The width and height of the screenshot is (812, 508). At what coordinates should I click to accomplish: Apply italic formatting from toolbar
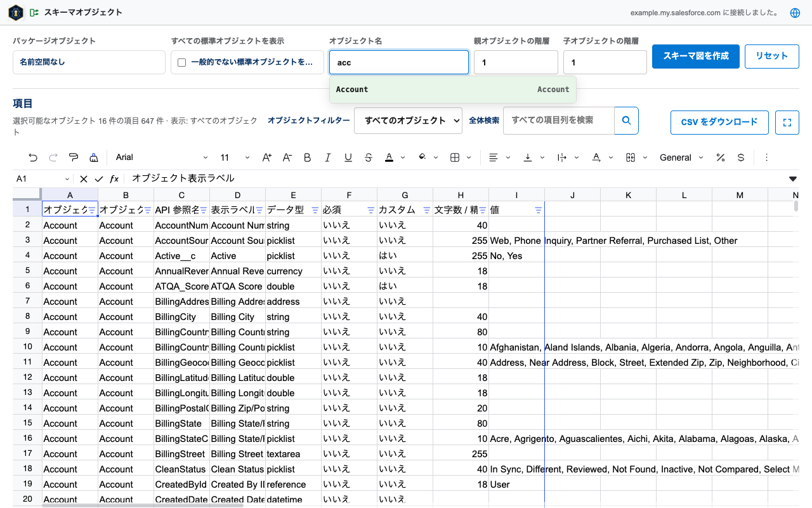328,157
